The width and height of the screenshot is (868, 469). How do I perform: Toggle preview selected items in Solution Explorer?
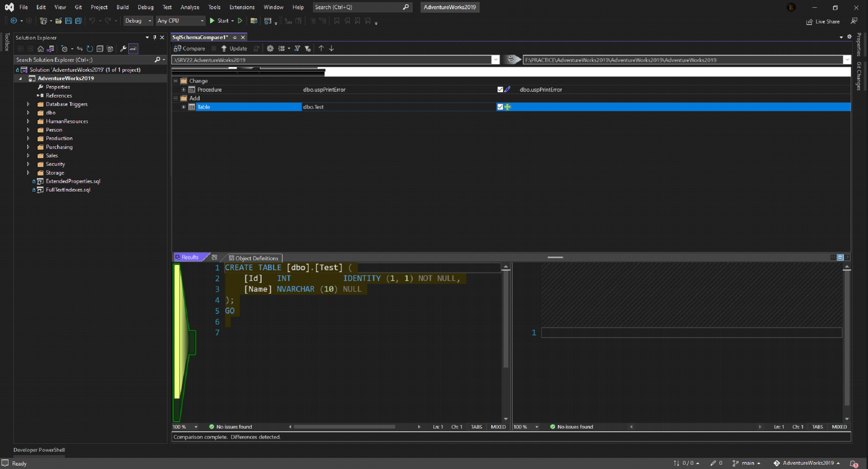[x=133, y=49]
